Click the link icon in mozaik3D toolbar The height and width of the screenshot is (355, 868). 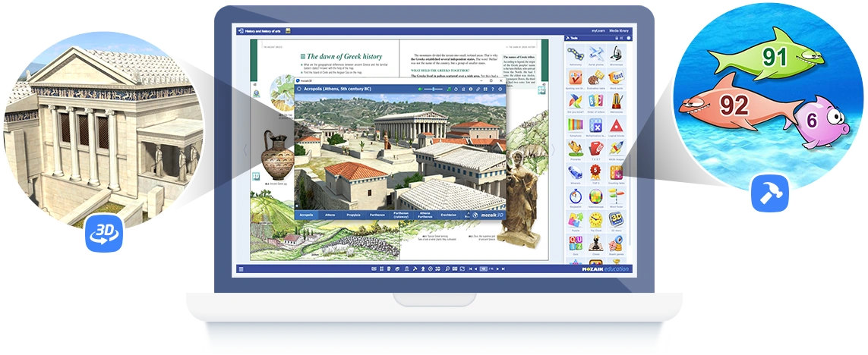(478, 89)
